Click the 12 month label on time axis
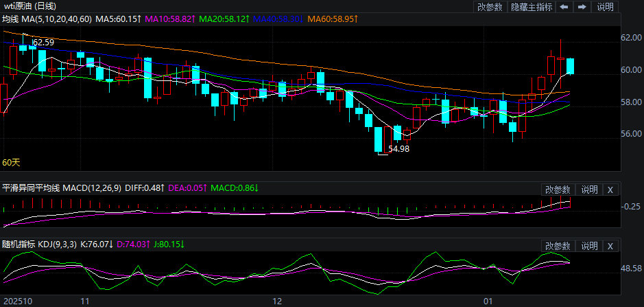 (x=278, y=301)
